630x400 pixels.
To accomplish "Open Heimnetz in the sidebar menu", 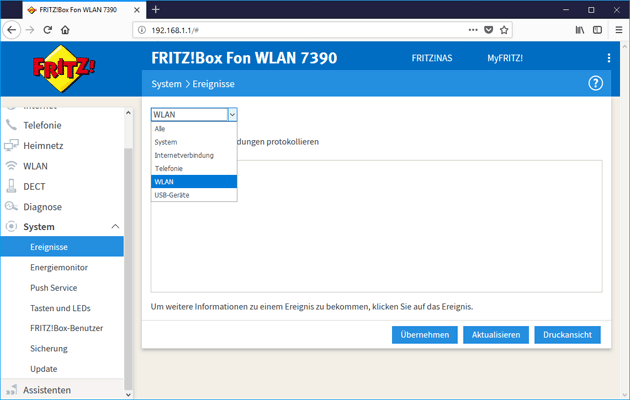I will [43, 145].
